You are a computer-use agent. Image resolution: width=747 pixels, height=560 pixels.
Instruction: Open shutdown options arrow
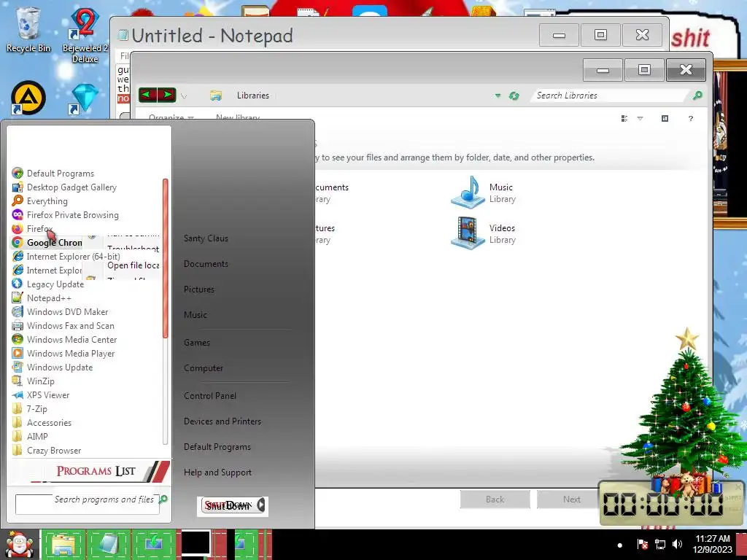[260, 505]
